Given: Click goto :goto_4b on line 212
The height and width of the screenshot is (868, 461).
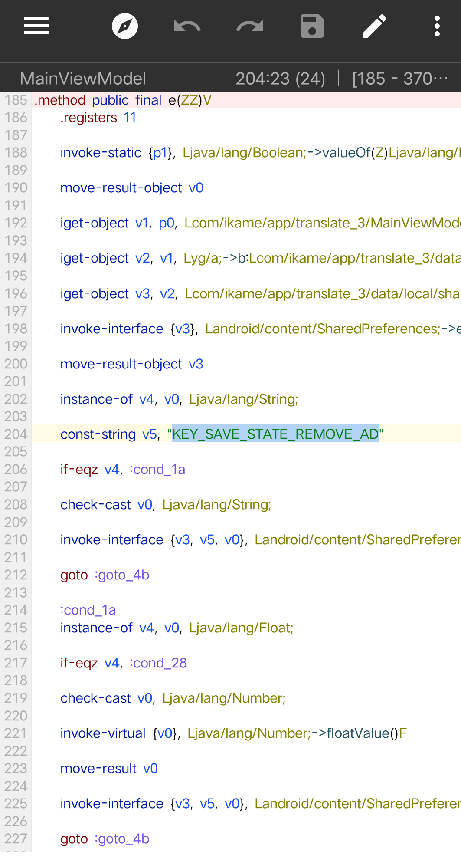Looking at the screenshot, I should tap(105, 575).
